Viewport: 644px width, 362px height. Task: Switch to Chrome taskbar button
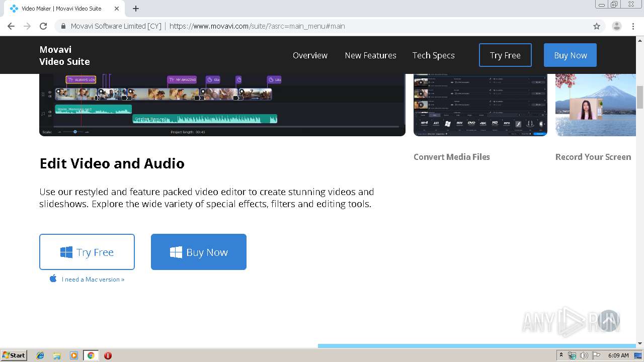pos(91,355)
